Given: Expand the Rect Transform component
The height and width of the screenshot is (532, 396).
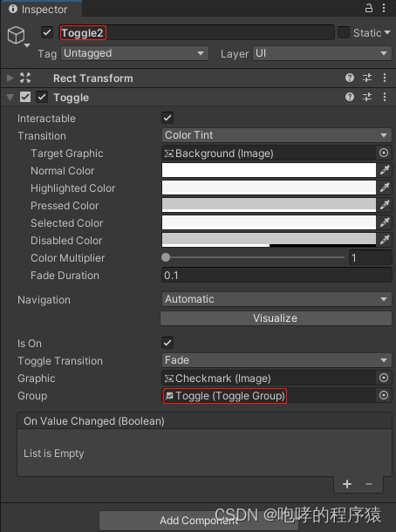Looking at the screenshot, I should pos(10,78).
